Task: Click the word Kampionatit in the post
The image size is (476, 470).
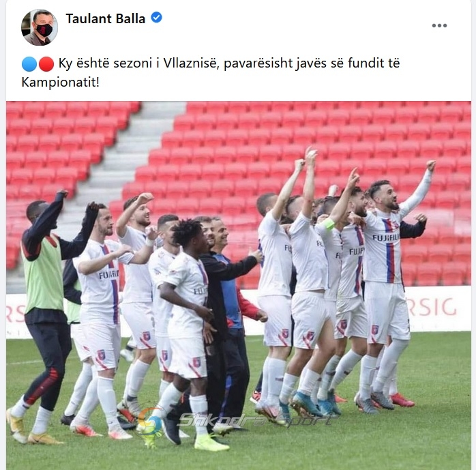Action: point(60,83)
